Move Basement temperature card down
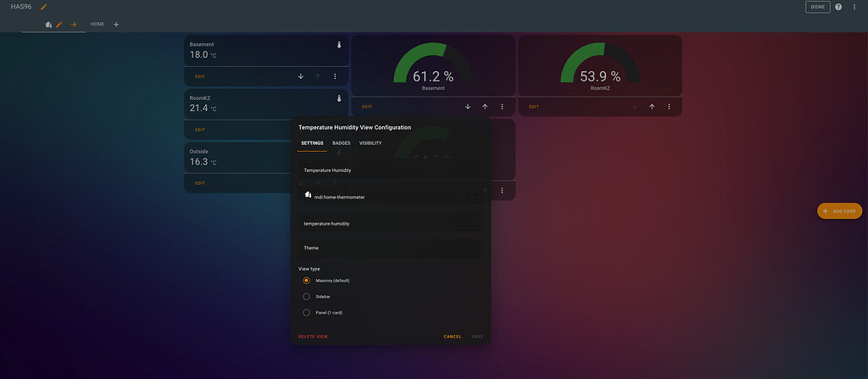Viewport: 868px width, 379px height. point(301,76)
